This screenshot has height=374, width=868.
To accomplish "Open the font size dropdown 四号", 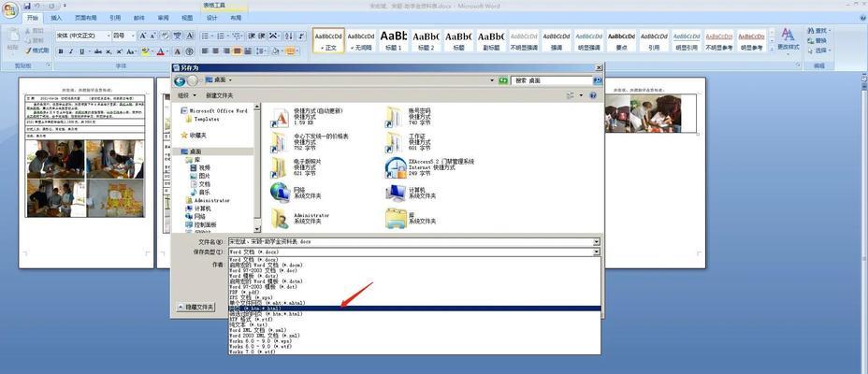I will (132, 36).
